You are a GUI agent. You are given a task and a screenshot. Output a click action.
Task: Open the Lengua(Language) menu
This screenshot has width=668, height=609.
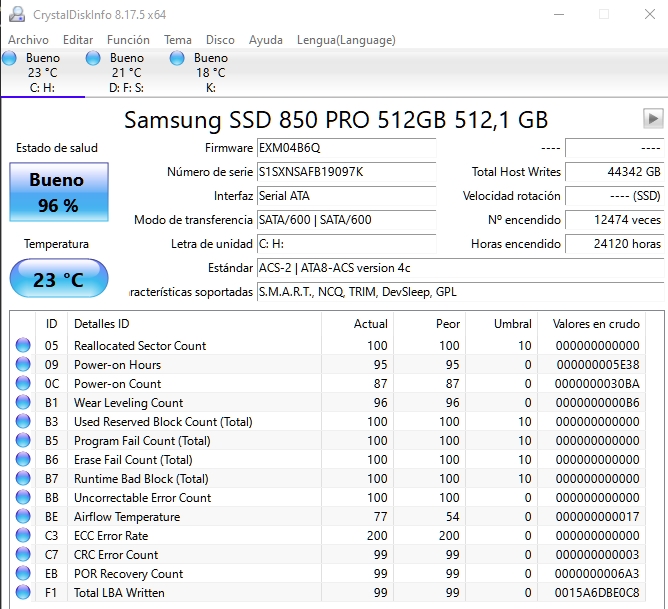coord(346,40)
